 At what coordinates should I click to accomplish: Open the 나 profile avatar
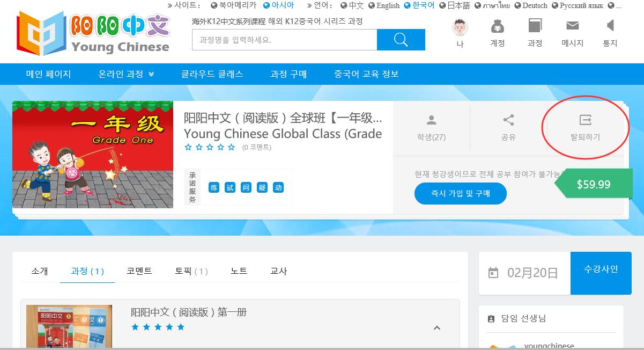(460, 27)
